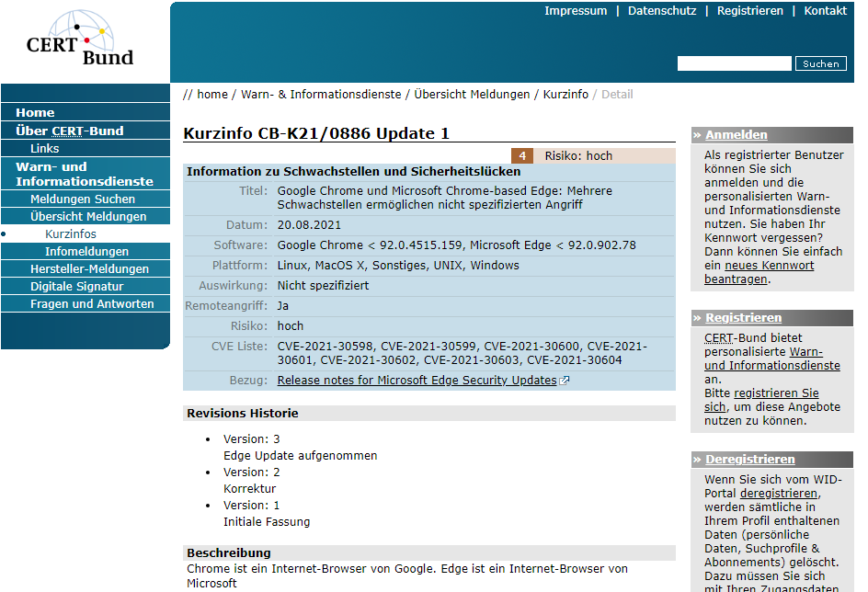The image size is (868, 592).
Task: Click the Auswirkung value Nicht spezifiziert
Action: click(323, 286)
